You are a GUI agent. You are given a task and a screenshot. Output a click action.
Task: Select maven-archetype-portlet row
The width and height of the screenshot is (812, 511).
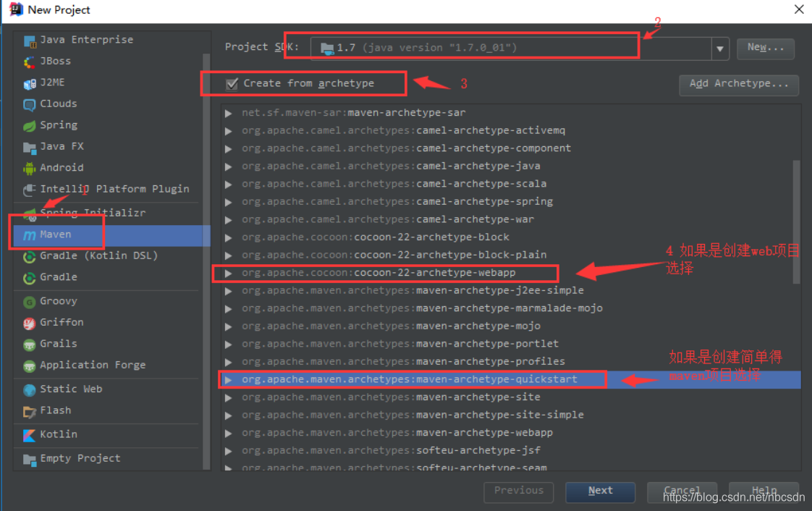(x=511, y=344)
